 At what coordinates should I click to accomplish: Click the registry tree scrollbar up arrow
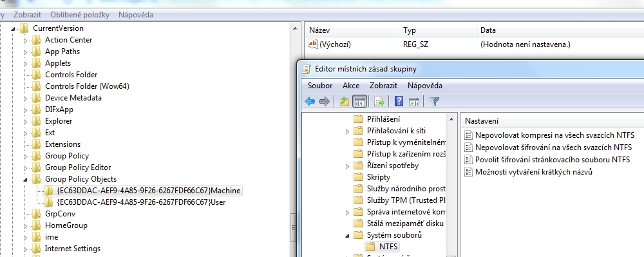(x=294, y=28)
